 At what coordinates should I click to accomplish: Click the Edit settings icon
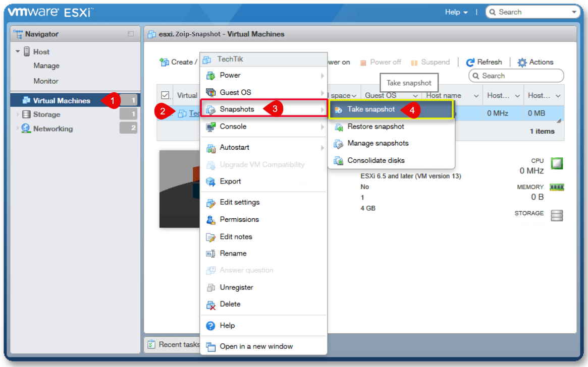point(211,203)
